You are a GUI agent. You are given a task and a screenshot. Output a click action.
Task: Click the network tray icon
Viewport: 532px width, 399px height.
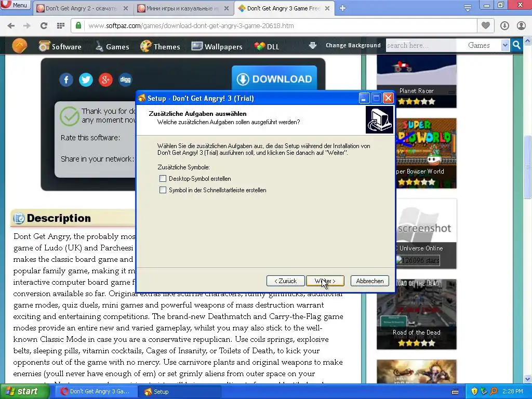484,391
